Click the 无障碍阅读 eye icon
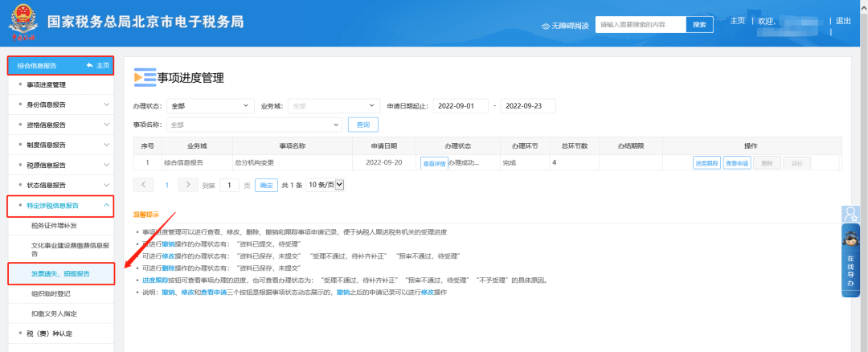The height and width of the screenshot is (352, 868). (546, 26)
